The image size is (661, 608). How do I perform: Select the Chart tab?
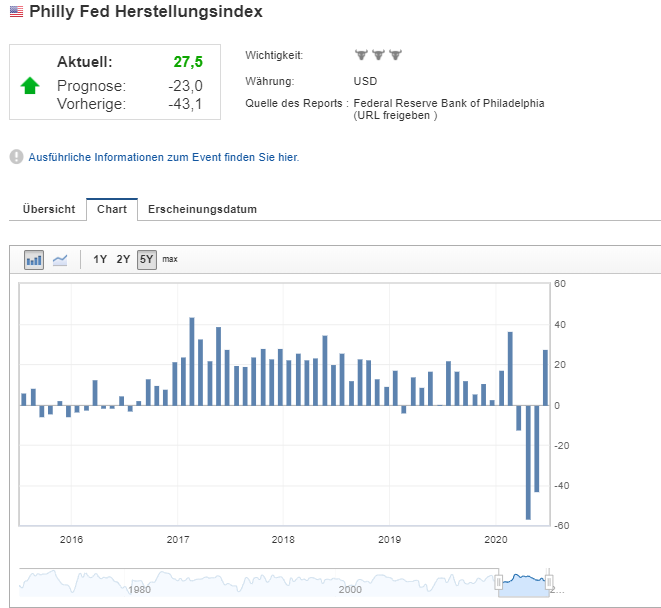(112, 209)
